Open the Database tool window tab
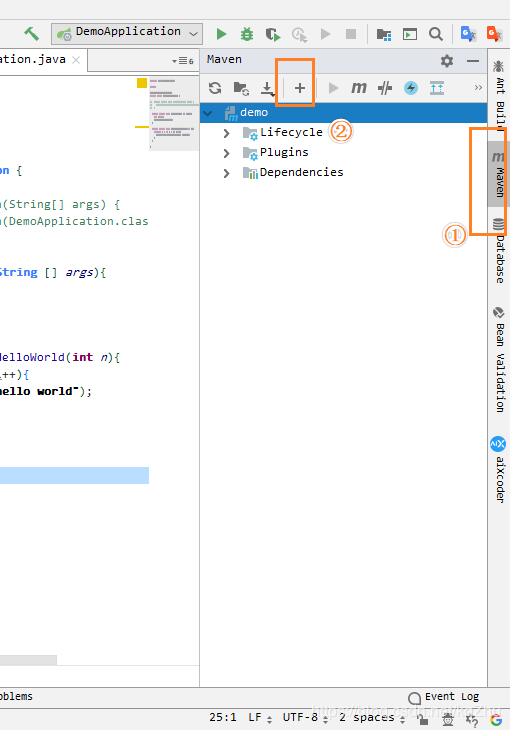This screenshot has height=736, width=515. [x=499, y=250]
